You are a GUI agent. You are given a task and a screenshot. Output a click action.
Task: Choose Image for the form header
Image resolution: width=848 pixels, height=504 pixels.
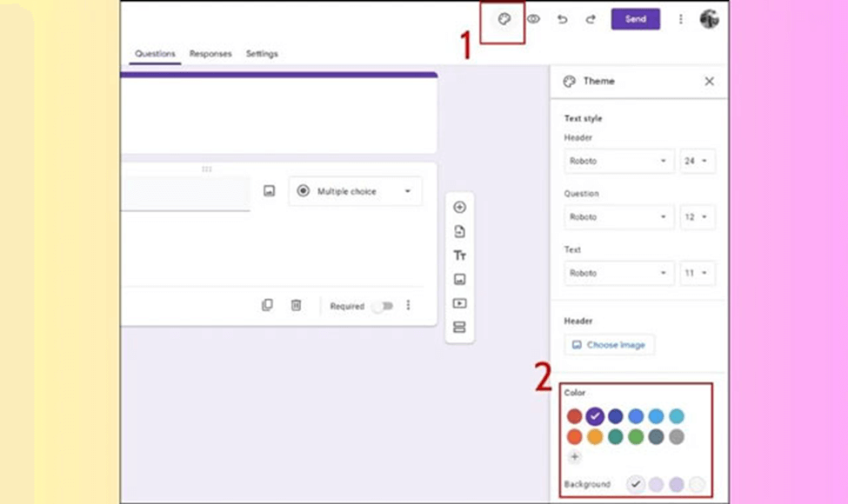609,344
